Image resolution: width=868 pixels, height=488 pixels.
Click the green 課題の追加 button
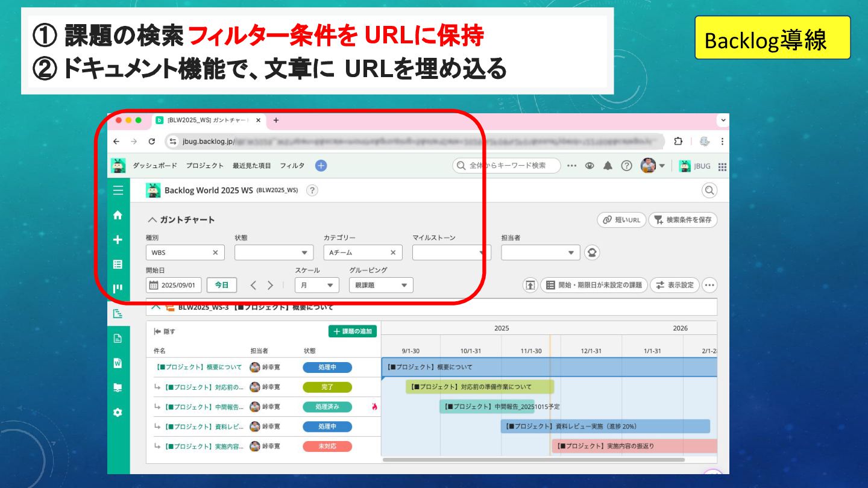[x=353, y=331]
